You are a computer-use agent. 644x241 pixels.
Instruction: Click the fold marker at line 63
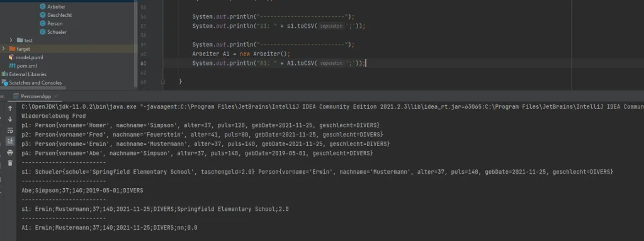click(x=163, y=82)
